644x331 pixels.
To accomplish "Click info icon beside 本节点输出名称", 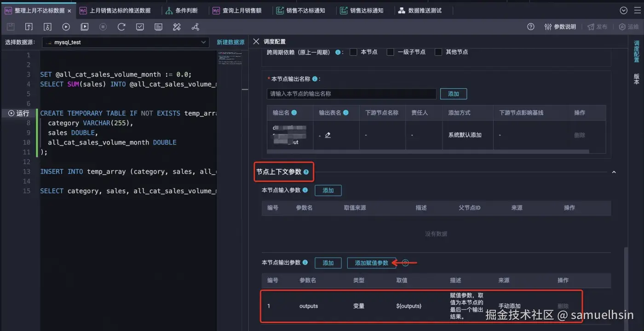I will pyautogui.click(x=315, y=79).
